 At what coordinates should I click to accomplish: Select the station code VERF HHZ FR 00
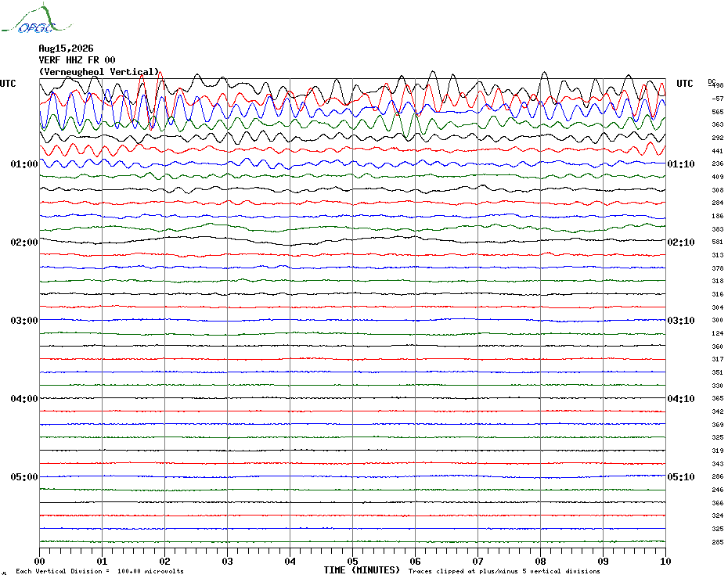[x=77, y=60]
